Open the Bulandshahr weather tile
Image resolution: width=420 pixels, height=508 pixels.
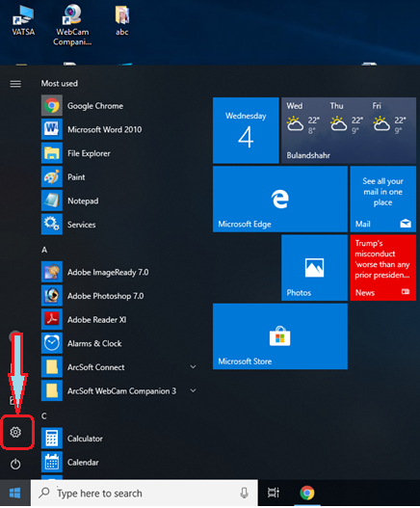[x=349, y=130]
